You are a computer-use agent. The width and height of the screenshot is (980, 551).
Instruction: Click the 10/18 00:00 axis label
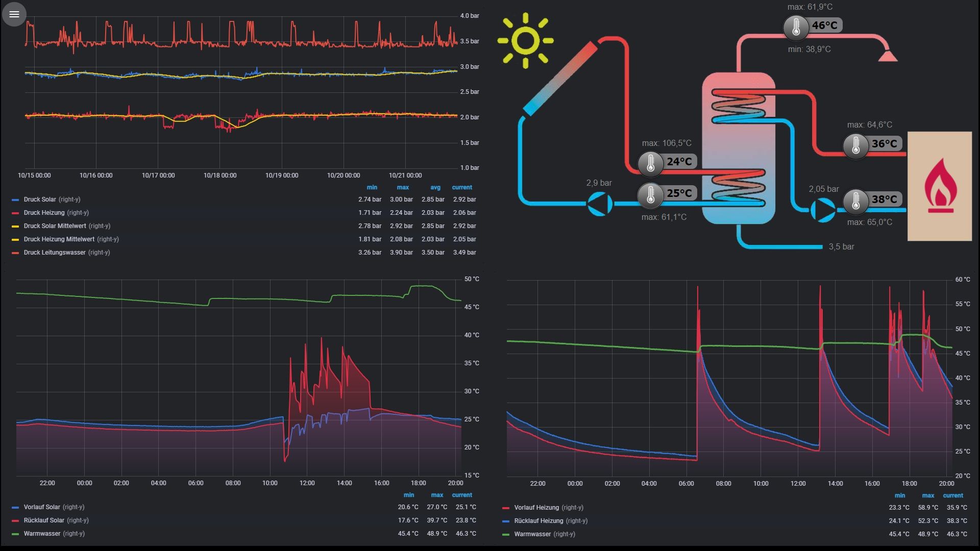click(x=220, y=176)
